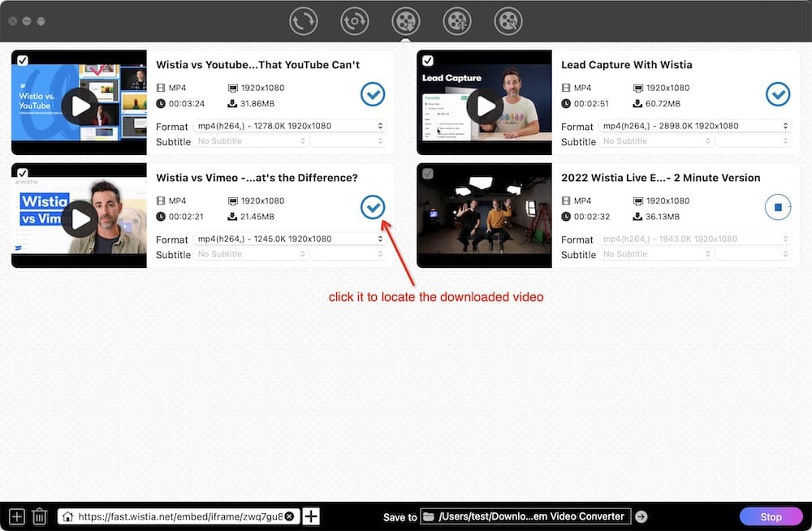Screen dimensions: 812x531
Task: Open Format dropdown for Wistia vs Vimeo
Action: click(x=290, y=239)
